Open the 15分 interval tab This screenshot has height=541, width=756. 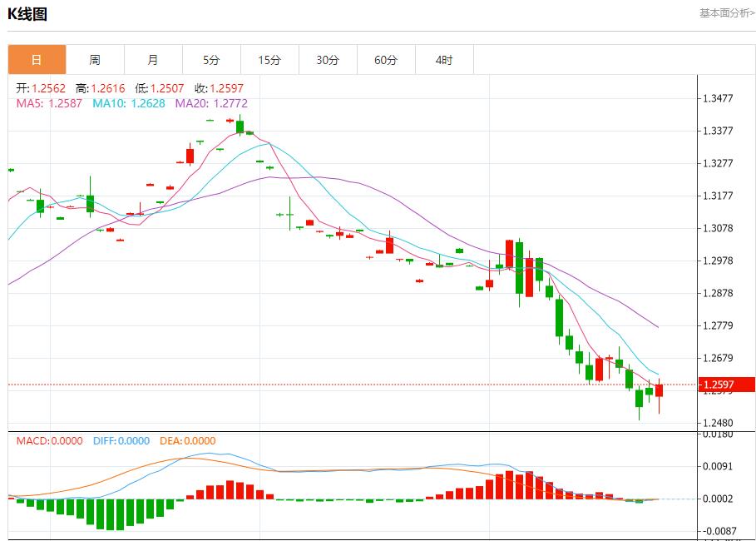[x=269, y=60]
